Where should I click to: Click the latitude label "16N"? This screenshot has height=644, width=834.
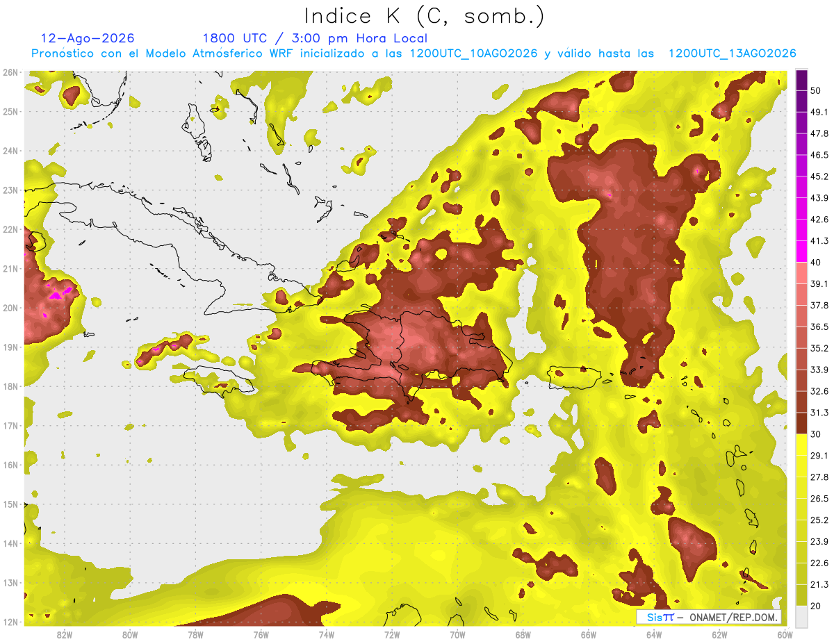pos(10,465)
